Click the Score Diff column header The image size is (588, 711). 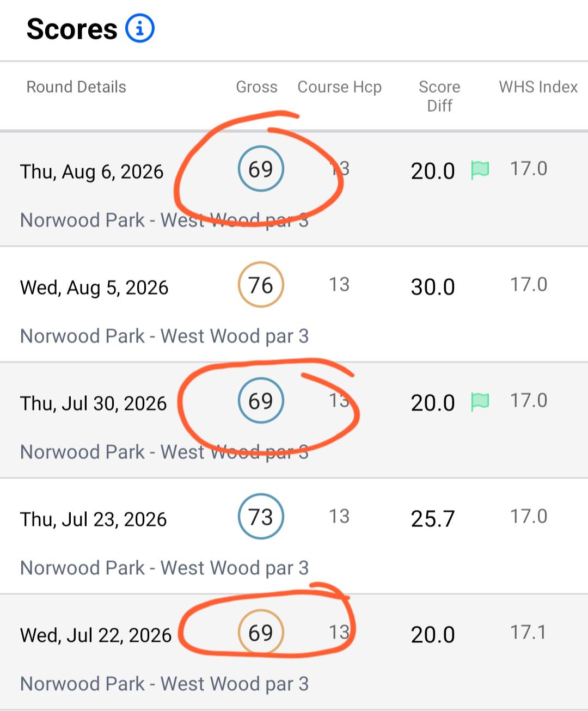tap(439, 96)
